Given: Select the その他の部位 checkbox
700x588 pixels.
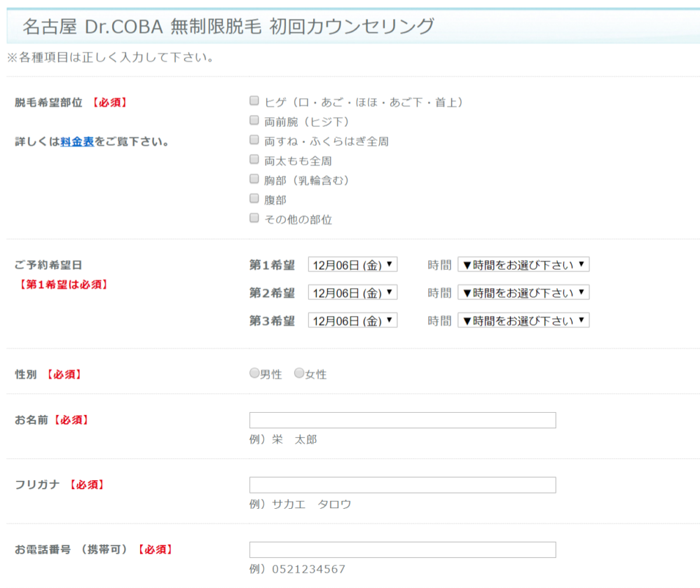Looking at the screenshot, I should [254, 218].
